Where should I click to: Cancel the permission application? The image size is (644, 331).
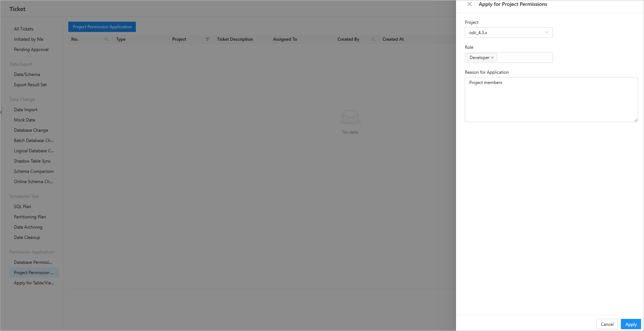pyautogui.click(x=607, y=324)
